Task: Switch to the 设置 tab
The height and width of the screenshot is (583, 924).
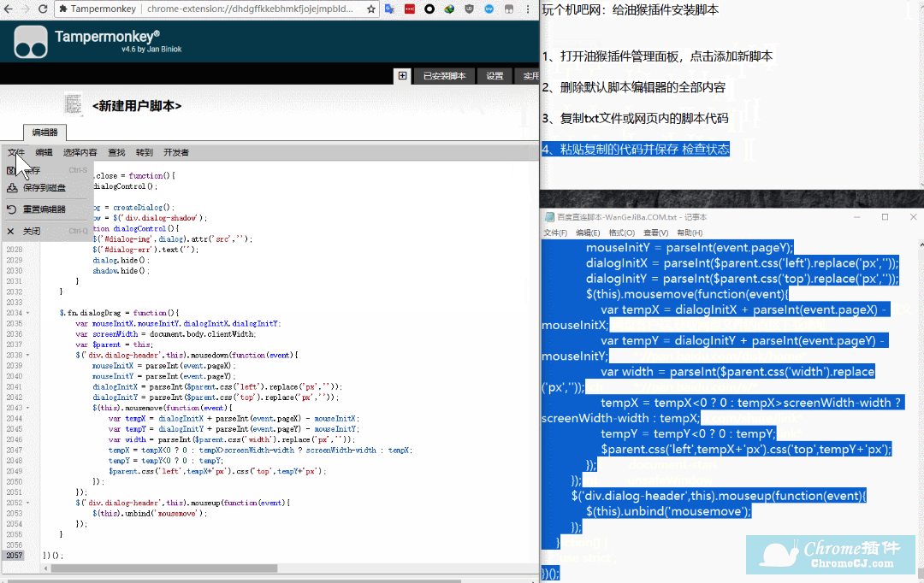Action: [495, 76]
